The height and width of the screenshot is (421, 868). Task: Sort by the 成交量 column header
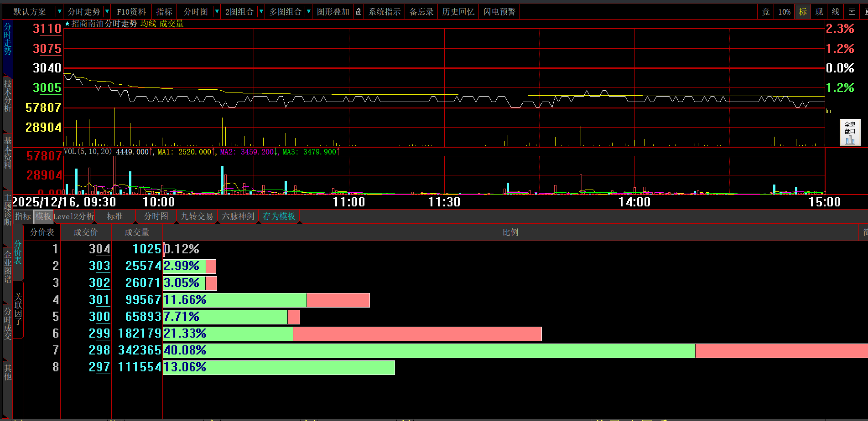tap(137, 232)
